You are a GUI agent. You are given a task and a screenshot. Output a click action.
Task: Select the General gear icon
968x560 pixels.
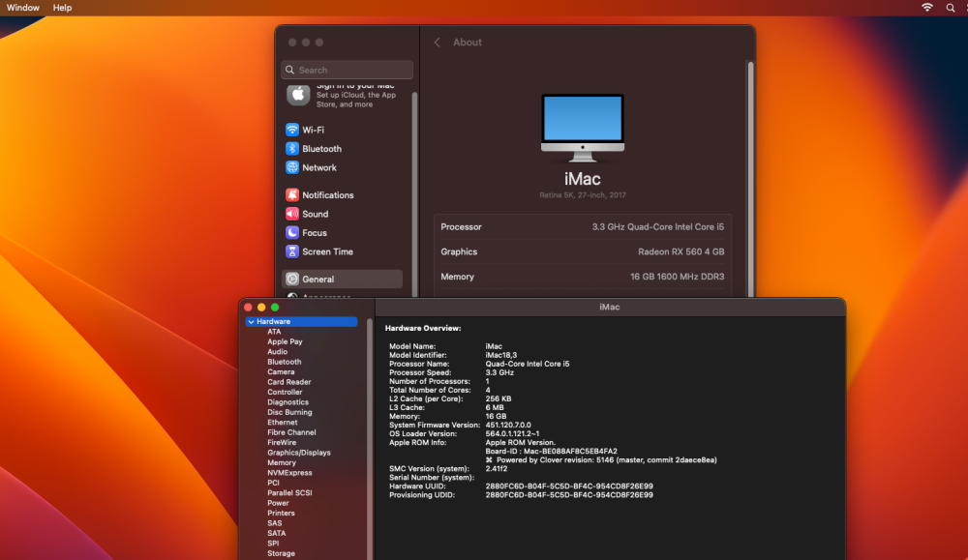tap(292, 279)
